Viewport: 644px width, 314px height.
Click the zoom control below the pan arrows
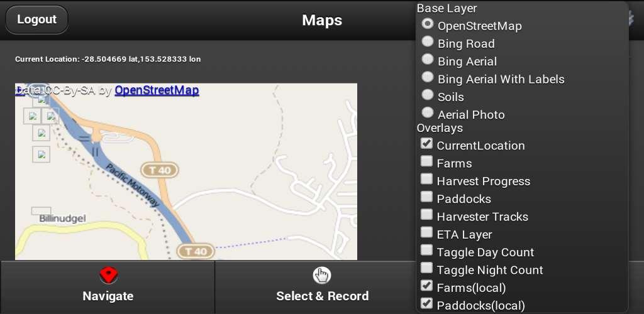click(42, 154)
